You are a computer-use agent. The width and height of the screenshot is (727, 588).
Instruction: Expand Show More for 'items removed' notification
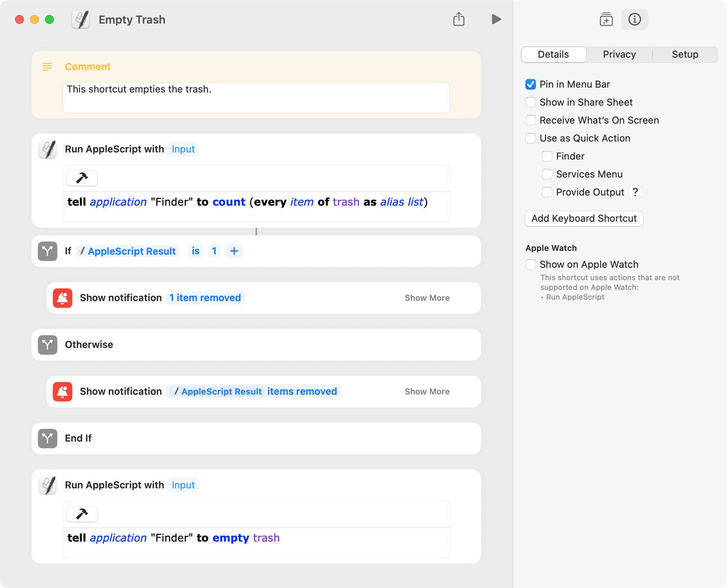(427, 391)
